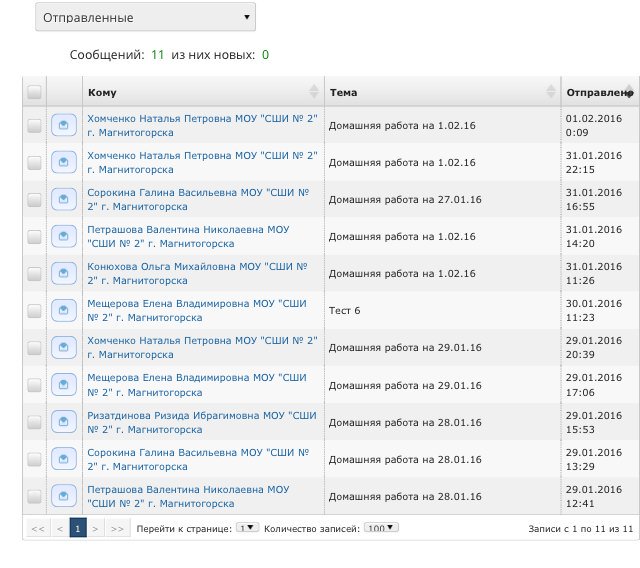This screenshot has width=640, height=568.
Task: Open envelope icon for message sent 29.01.2016 13:29
Action: [x=64, y=459]
